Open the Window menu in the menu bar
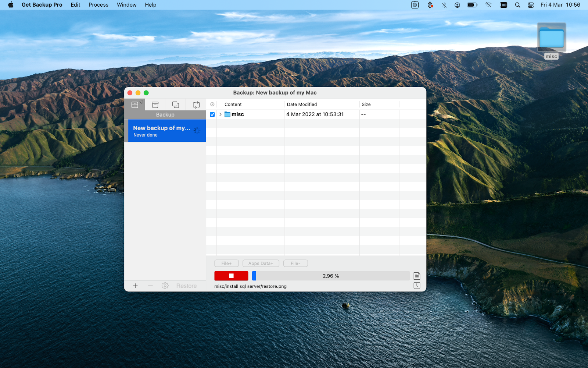 [x=126, y=5]
